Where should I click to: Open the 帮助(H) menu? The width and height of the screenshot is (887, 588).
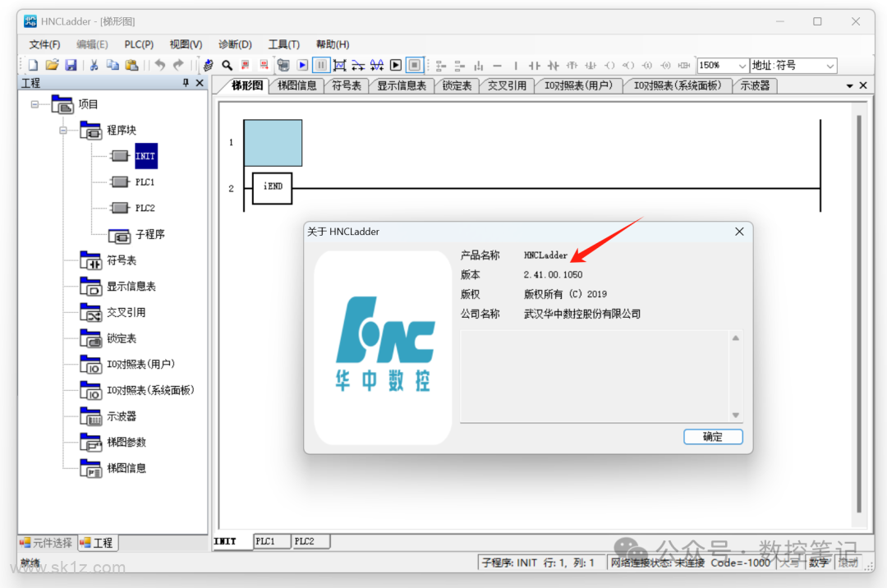[x=333, y=44]
